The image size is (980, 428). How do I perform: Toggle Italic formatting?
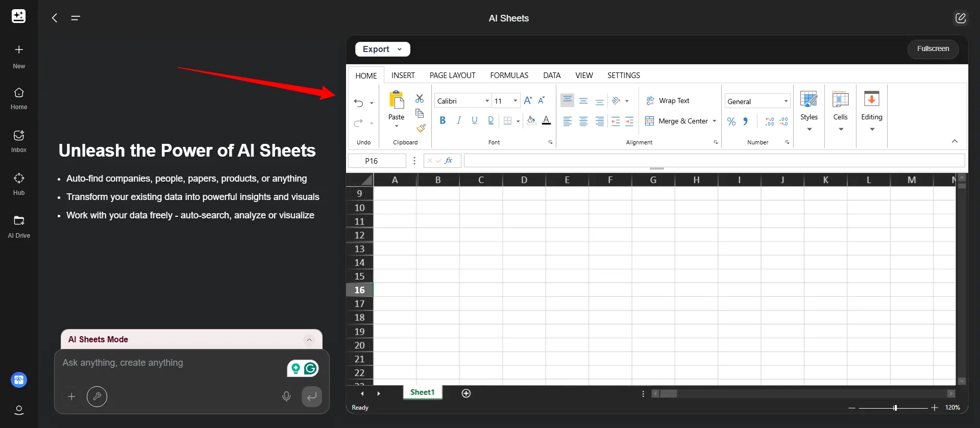coord(459,120)
